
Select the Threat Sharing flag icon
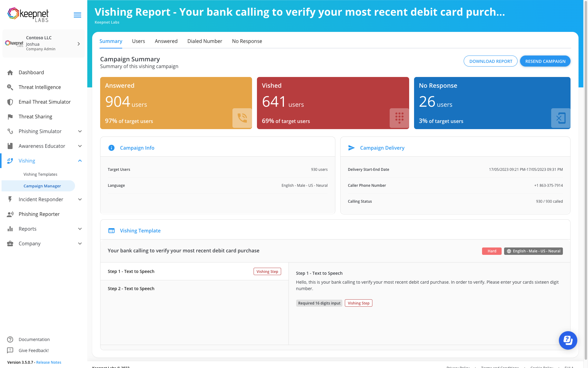(x=10, y=117)
